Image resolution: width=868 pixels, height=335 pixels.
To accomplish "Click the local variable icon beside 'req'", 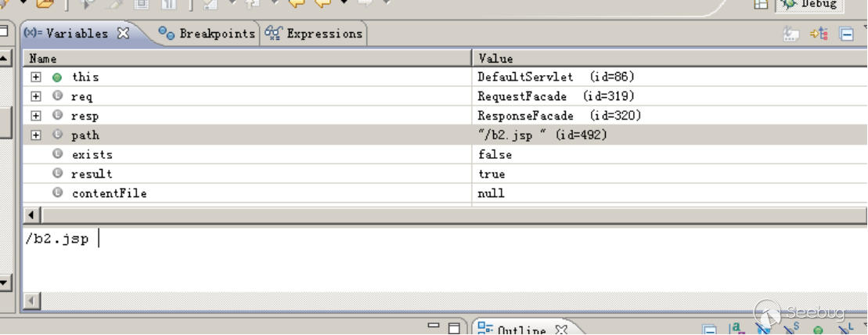I will coord(57,95).
